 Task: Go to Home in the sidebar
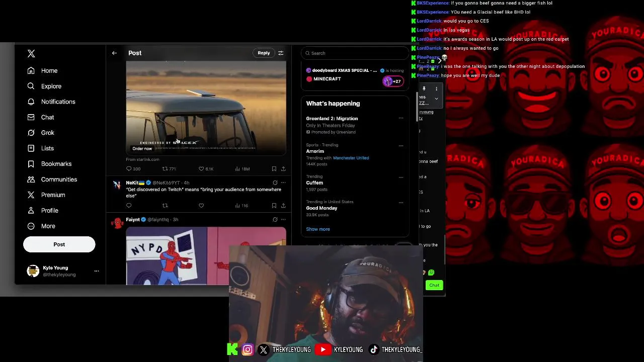[43, 71]
